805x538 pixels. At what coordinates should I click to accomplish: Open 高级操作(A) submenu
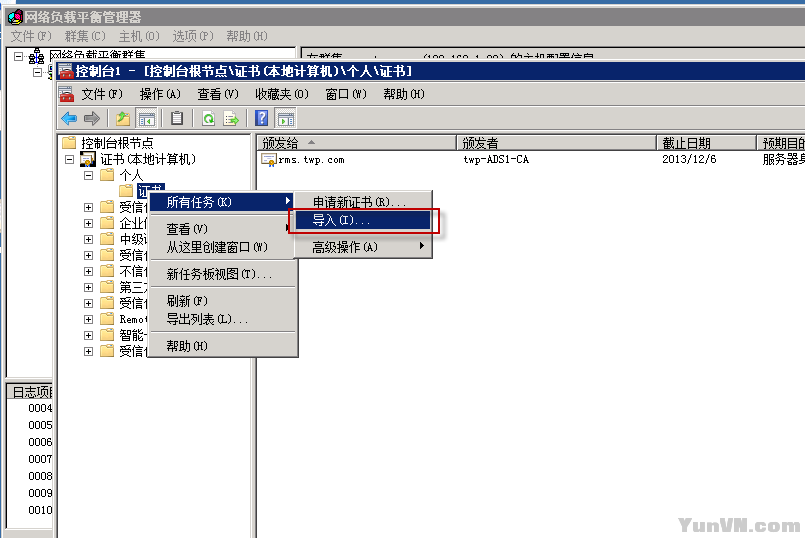pyautogui.click(x=363, y=247)
